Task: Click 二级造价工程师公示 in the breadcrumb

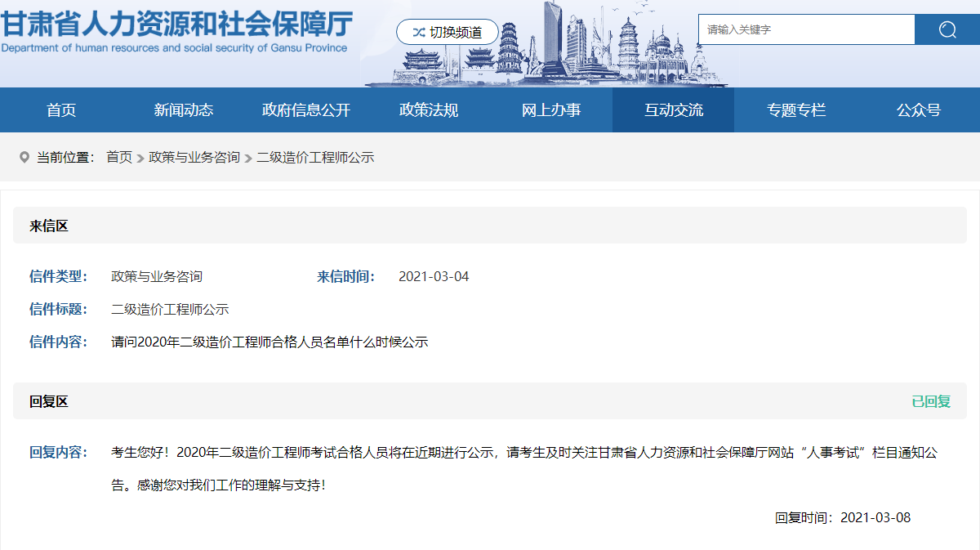Action: [315, 157]
